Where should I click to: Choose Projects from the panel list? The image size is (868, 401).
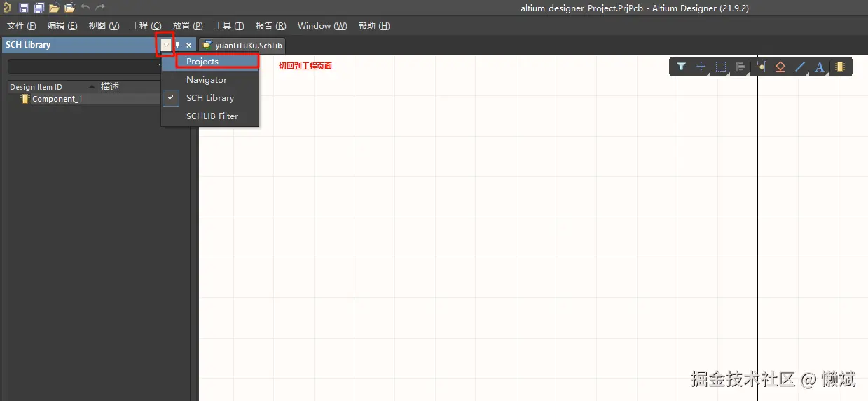coord(210,62)
